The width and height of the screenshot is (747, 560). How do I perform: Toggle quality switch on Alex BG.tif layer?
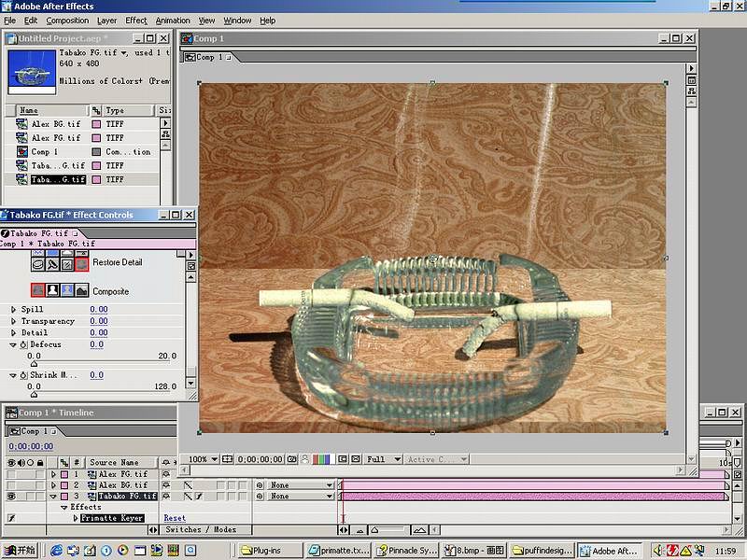tap(188, 485)
